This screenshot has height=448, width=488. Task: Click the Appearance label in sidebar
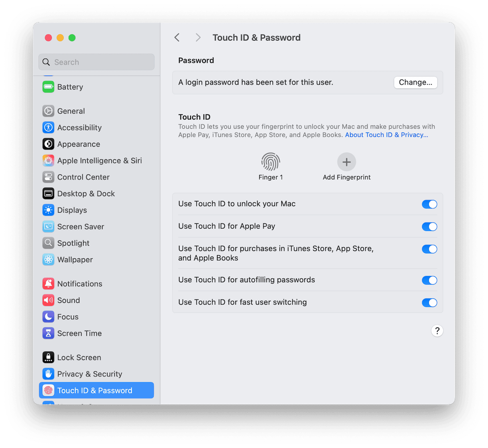79,144
